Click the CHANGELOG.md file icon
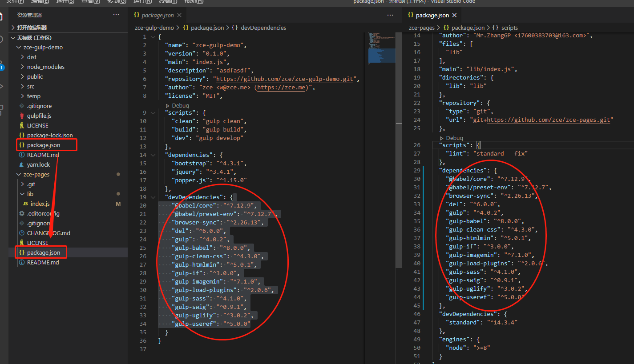 [x=22, y=233]
